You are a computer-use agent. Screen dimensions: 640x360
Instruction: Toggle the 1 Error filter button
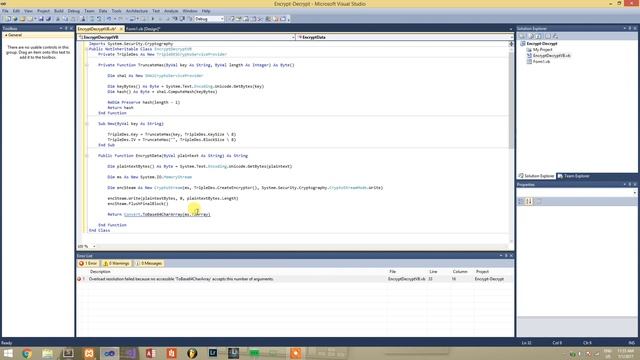point(88,264)
